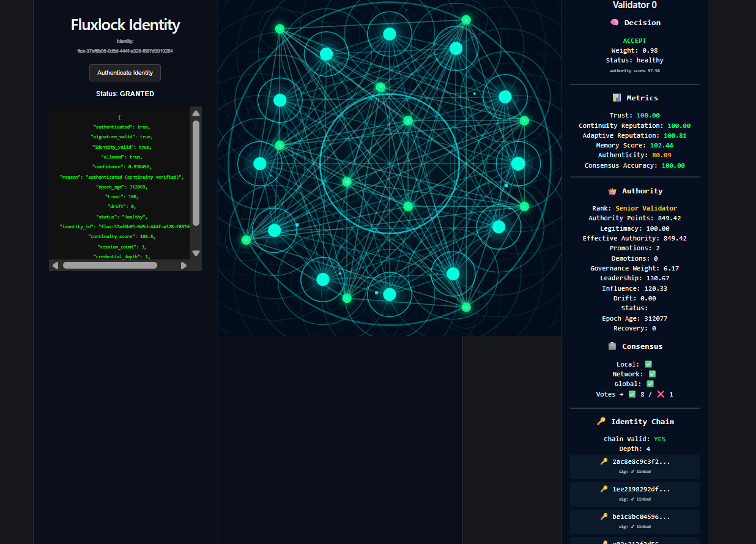The width and height of the screenshot is (756, 544).
Task: Click the 1ee2198292df... chain entry
Action: tap(635, 494)
